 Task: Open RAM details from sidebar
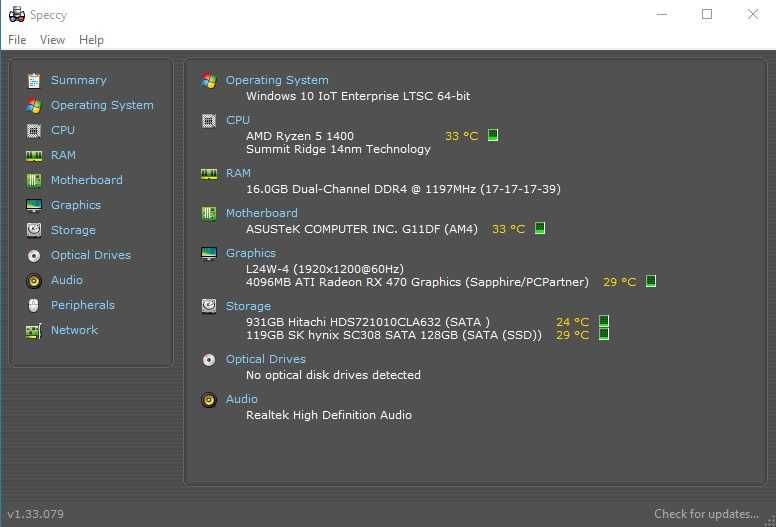coord(63,155)
